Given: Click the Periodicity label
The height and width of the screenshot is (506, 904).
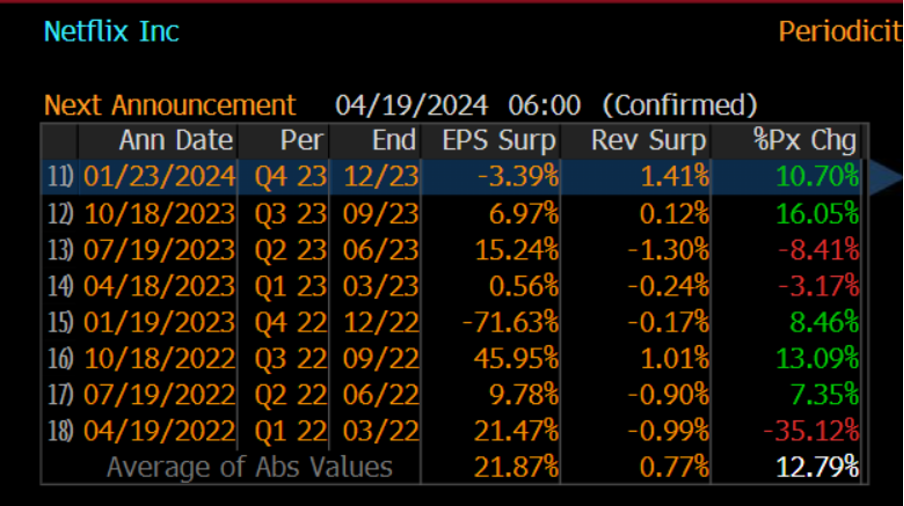Looking at the screenshot, I should point(841,31).
